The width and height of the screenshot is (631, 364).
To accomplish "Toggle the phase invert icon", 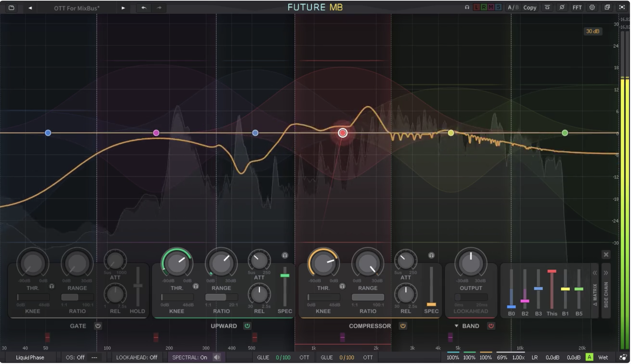I will coord(562,7).
